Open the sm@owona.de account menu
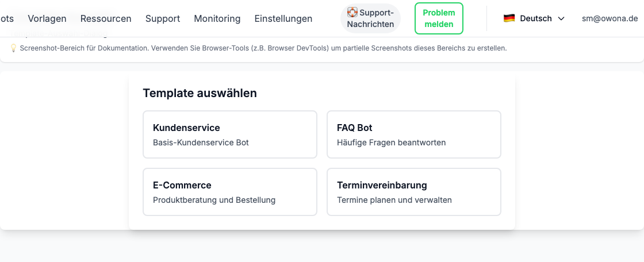The width and height of the screenshot is (644, 262). click(609, 18)
